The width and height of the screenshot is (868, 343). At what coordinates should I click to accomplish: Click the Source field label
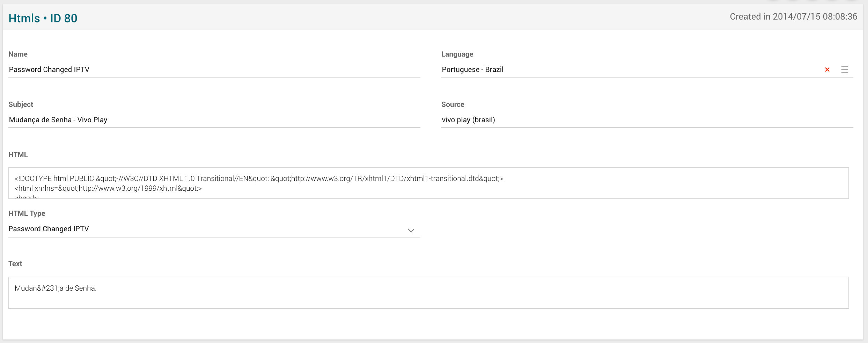point(453,104)
